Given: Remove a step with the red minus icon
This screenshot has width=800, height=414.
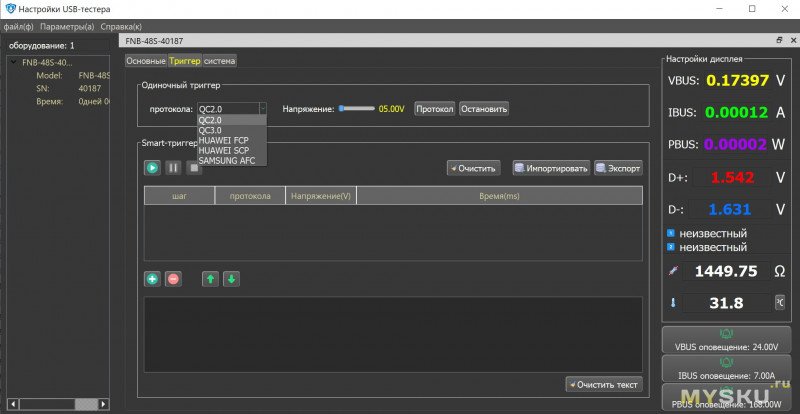Looking at the screenshot, I should click(x=173, y=279).
